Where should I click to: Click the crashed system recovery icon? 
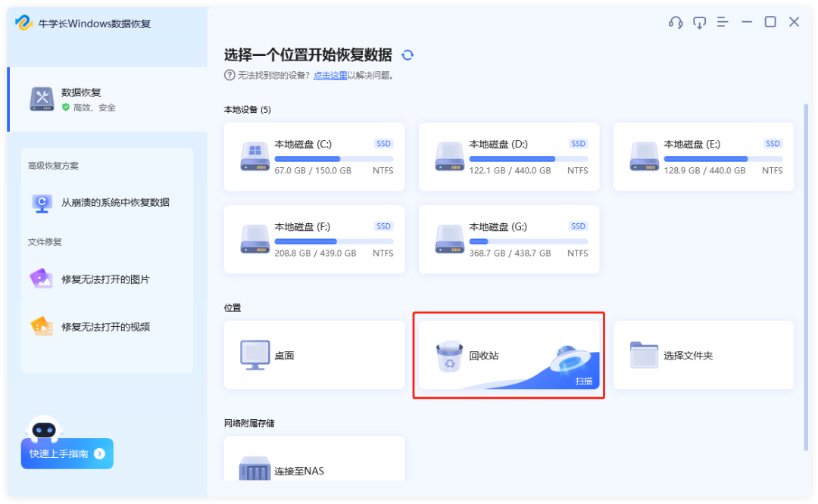pos(42,203)
